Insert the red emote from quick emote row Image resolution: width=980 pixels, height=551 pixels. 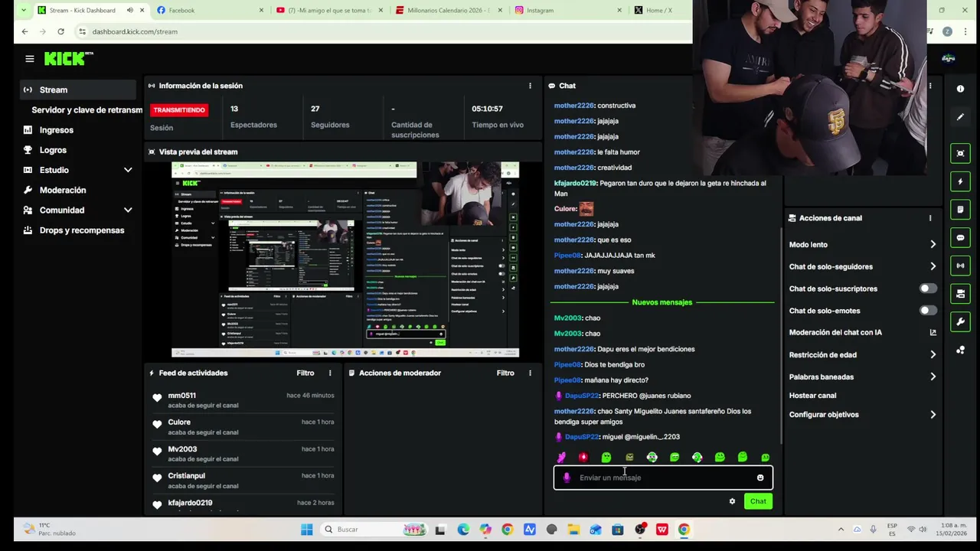click(583, 457)
